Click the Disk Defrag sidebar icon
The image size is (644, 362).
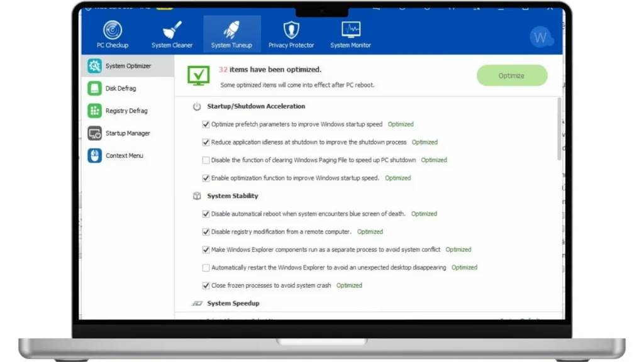coord(94,89)
